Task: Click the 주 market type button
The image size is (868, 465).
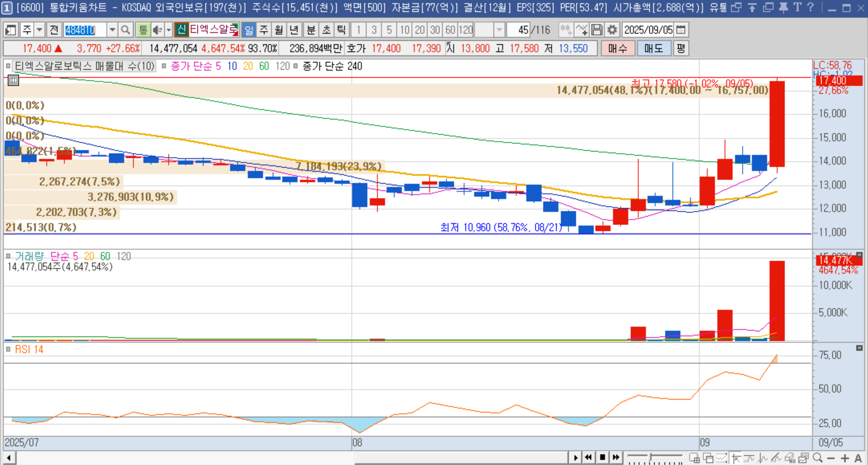Action: [x=27, y=30]
